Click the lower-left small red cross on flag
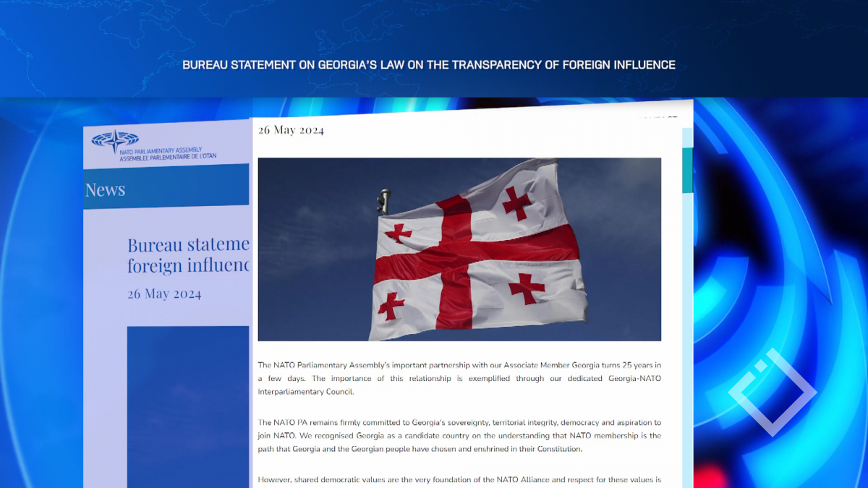The image size is (868, 488). [391, 305]
